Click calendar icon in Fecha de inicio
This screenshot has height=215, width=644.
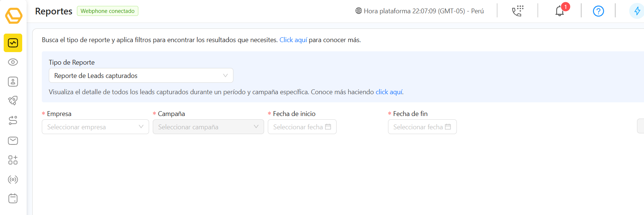coord(328,127)
